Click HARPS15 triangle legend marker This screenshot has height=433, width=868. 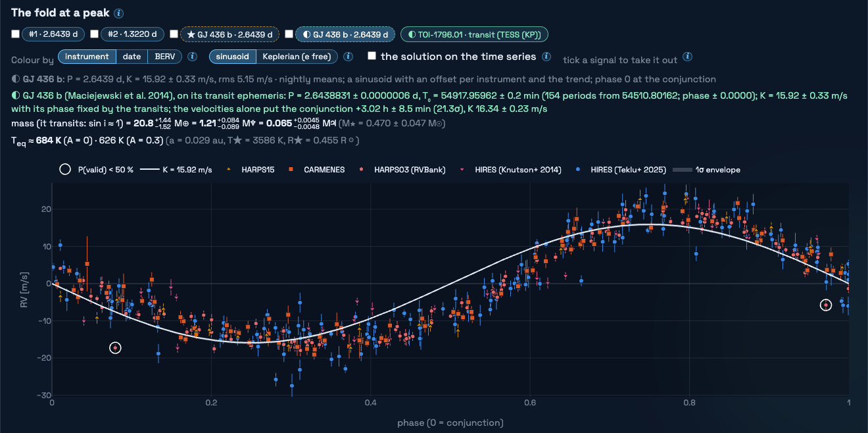(229, 170)
